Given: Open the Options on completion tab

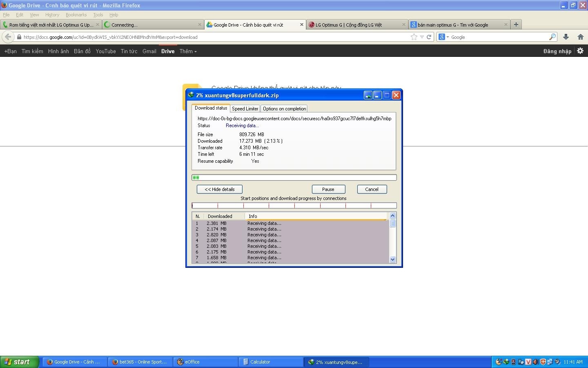Looking at the screenshot, I should click(x=284, y=109).
